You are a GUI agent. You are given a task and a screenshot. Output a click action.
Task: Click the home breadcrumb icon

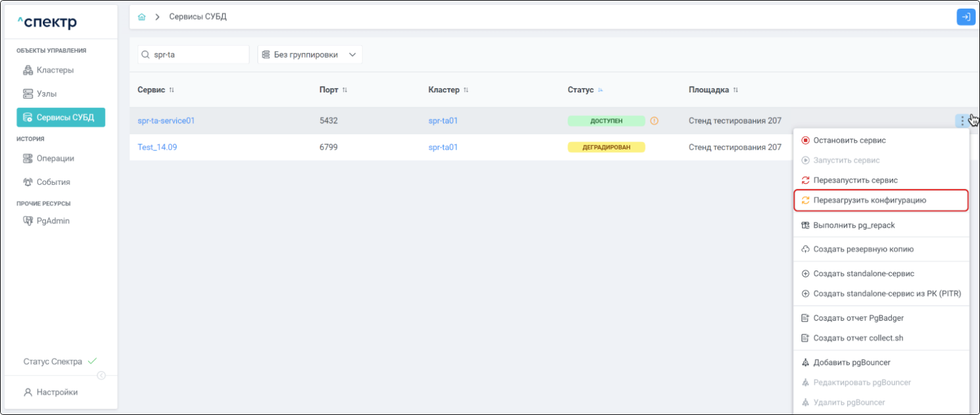click(142, 17)
